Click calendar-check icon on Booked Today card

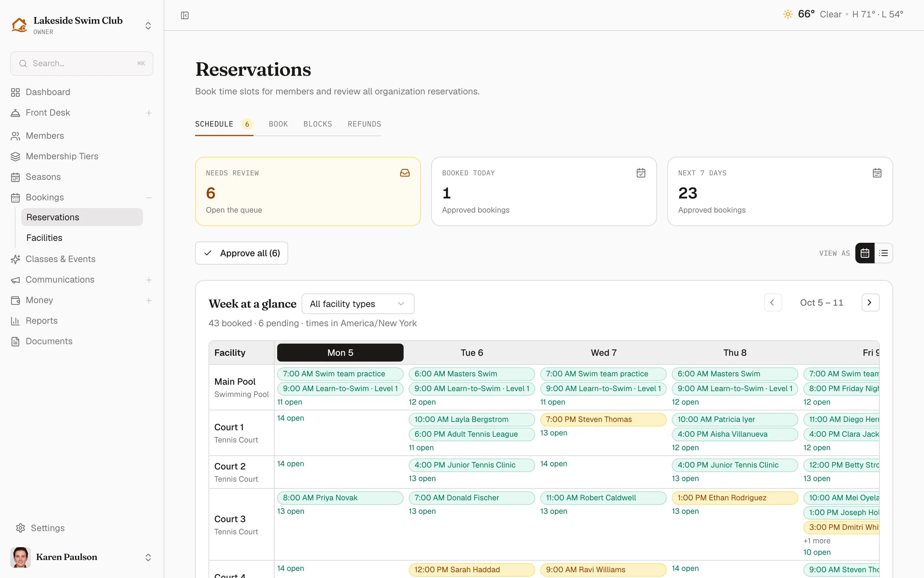point(641,173)
